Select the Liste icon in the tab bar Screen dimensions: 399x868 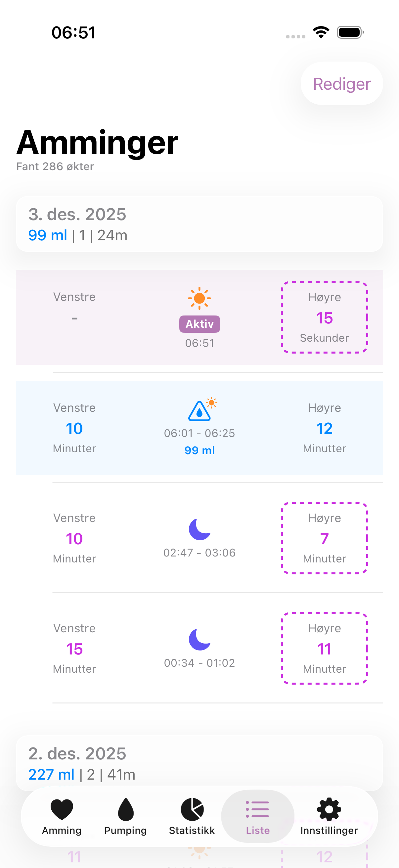[258, 809]
